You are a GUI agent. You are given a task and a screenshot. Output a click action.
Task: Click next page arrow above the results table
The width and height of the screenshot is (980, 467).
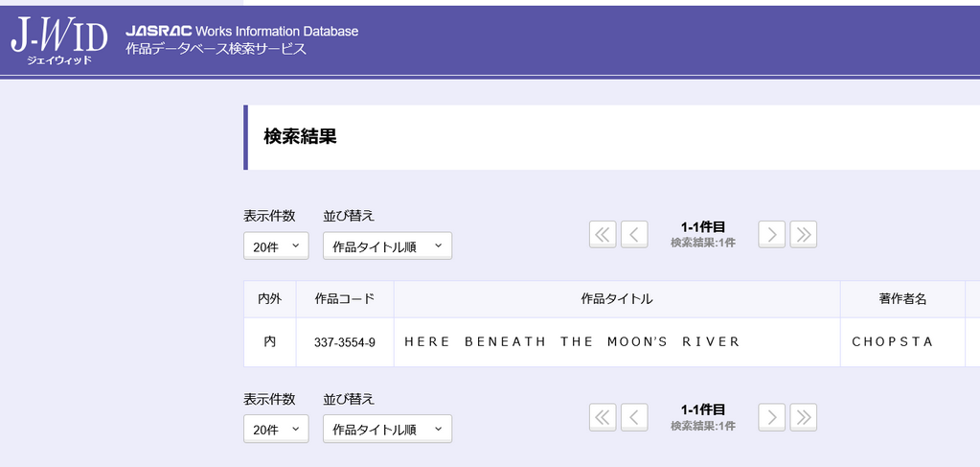point(772,234)
